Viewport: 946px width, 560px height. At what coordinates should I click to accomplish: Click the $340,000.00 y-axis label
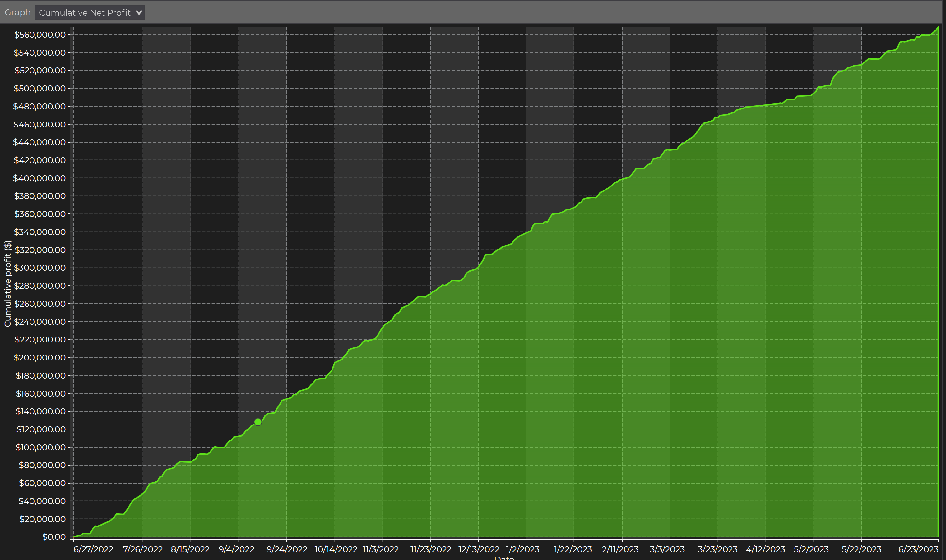39,232
